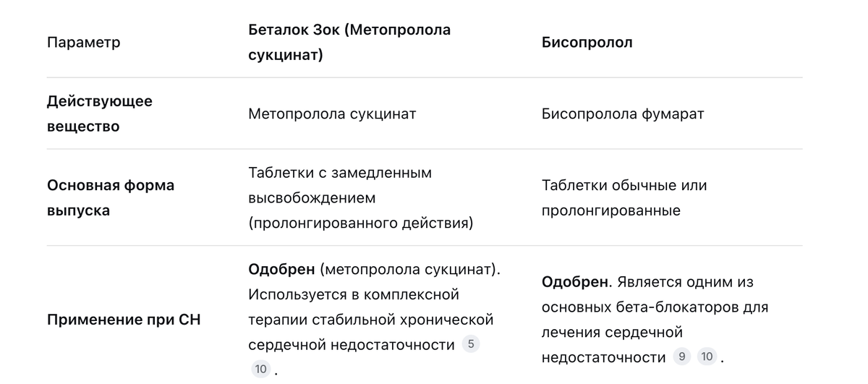Select the Бисопролол column header

click(587, 42)
